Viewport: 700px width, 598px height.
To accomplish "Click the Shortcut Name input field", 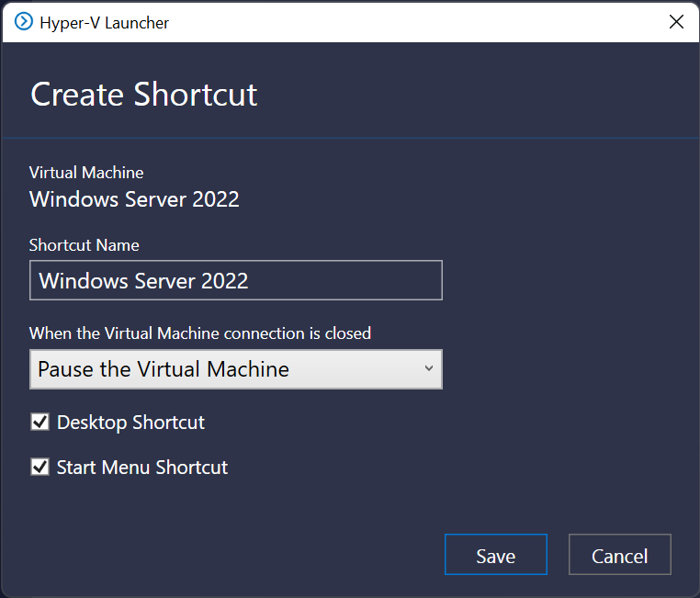I will click(x=236, y=280).
